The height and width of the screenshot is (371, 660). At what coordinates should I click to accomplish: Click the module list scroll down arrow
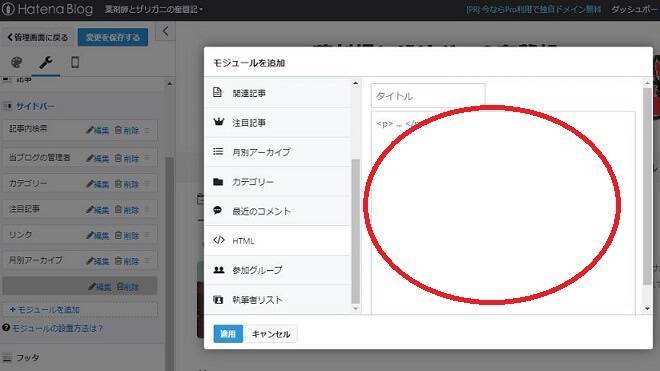click(356, 309)
